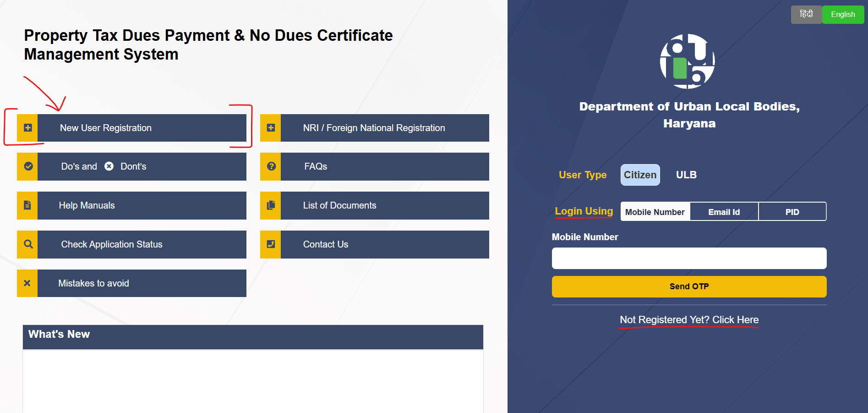Switch language to English
The width and height of the screenshot is (868, 413).
tap(843, 15)
